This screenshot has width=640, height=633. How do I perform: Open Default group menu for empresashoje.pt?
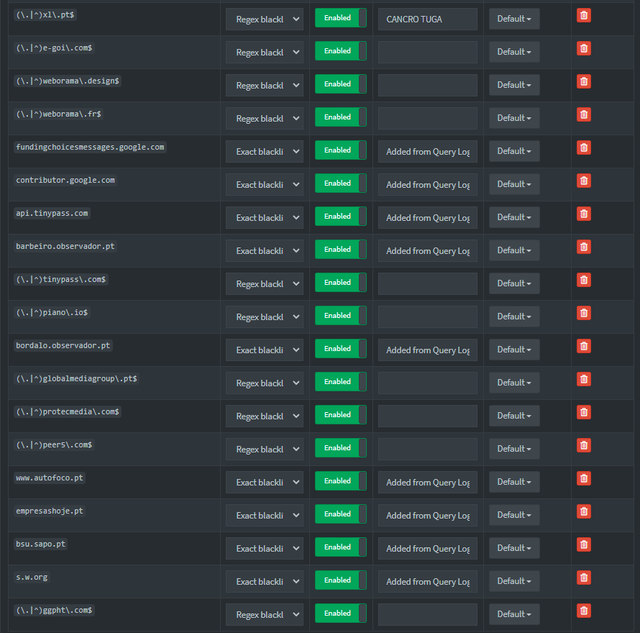coord(514,515)
